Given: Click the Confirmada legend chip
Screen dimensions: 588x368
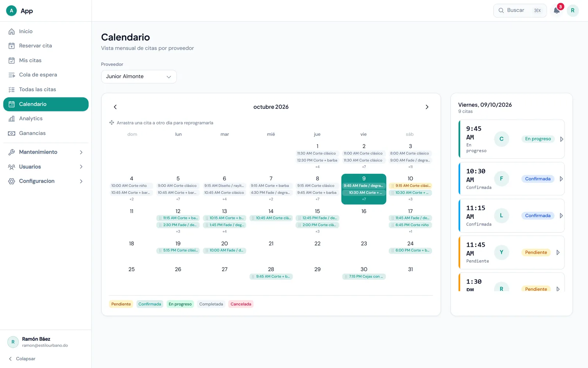Looking at the screenshot, I should click(150, 304).
